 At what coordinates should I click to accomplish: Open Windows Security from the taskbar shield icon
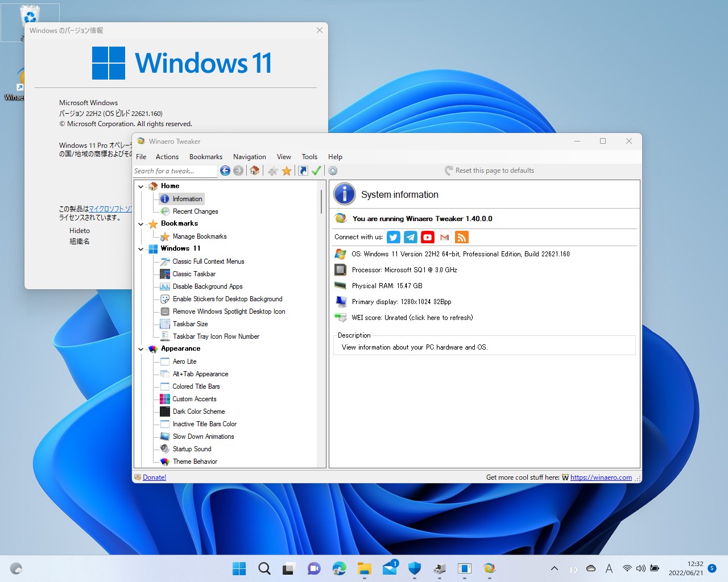coord(415,568)
